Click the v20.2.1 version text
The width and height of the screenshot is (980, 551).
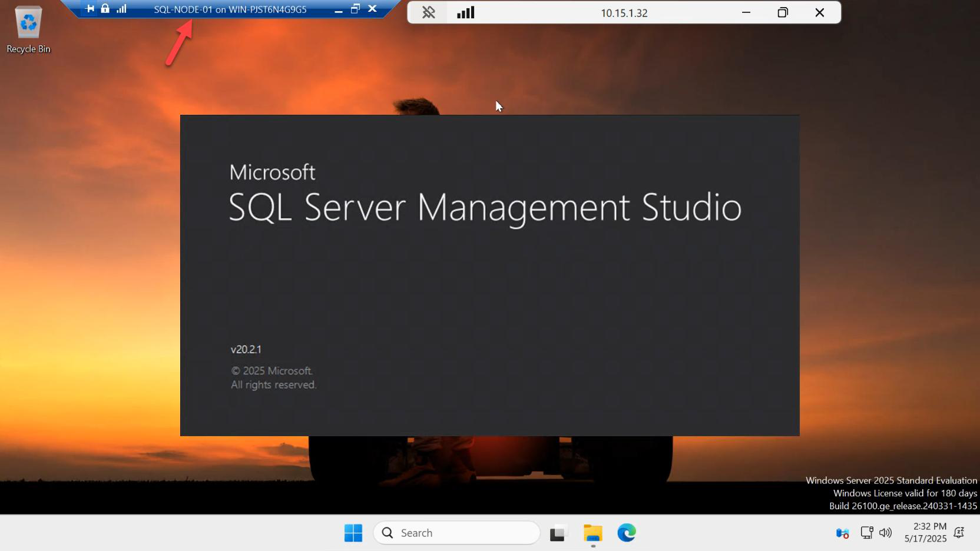point(246,349)
